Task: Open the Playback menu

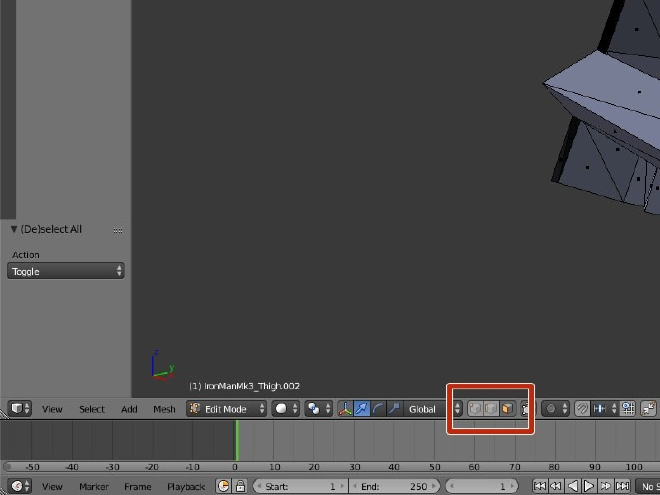Action: [x=186, y=487]
